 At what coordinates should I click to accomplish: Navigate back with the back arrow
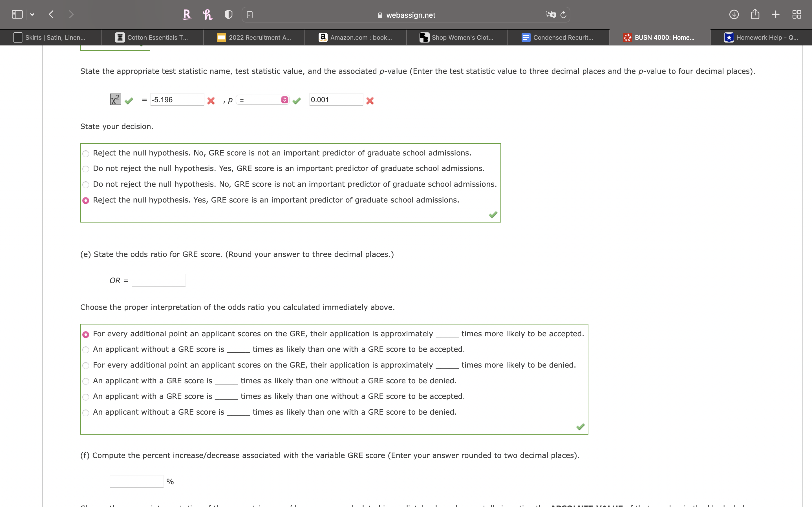point(51,14)
